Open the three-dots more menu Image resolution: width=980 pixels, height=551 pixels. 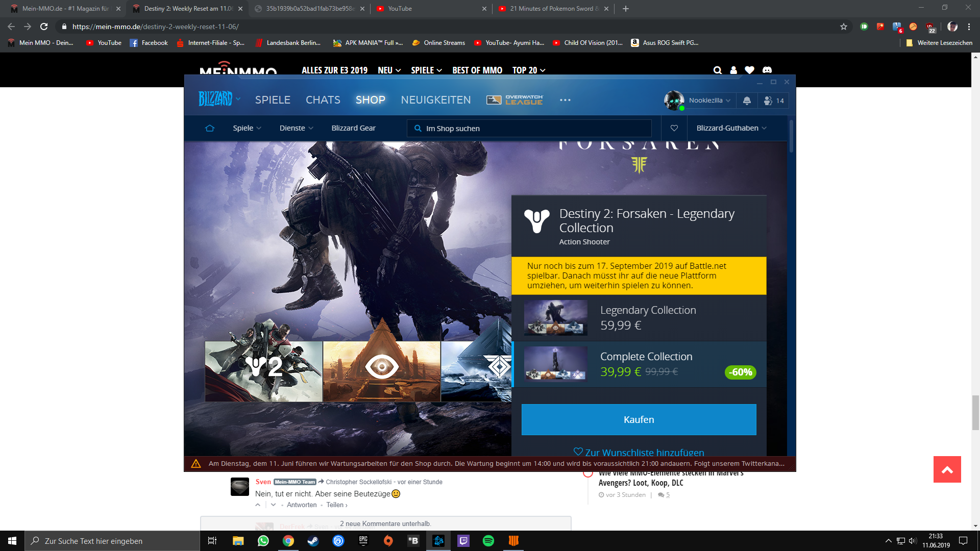click(x=565, y=100)
